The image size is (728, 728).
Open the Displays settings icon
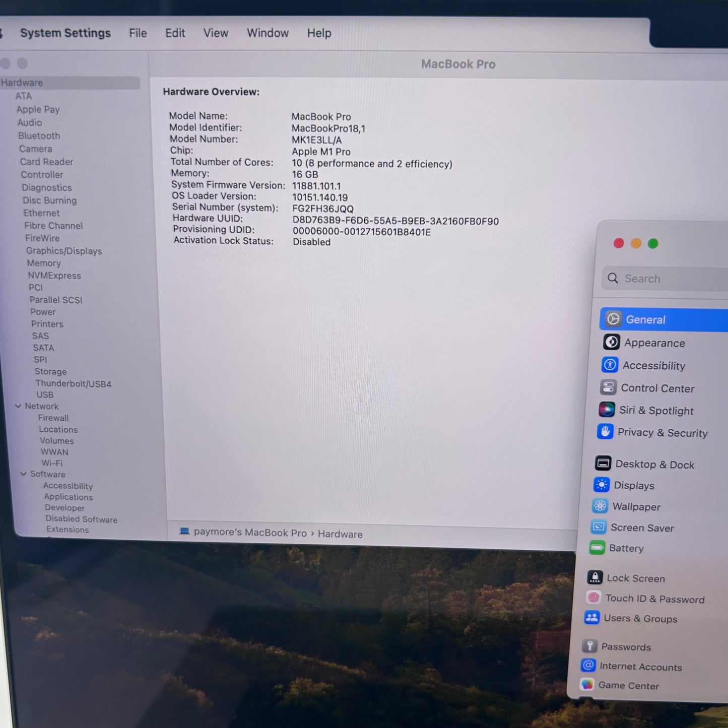click(602, 485)
